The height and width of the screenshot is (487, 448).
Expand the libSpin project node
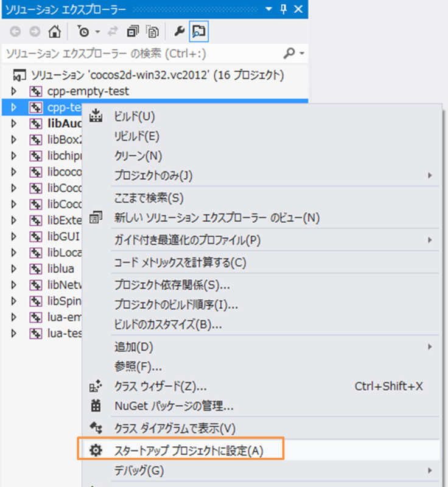coord(13,301)
